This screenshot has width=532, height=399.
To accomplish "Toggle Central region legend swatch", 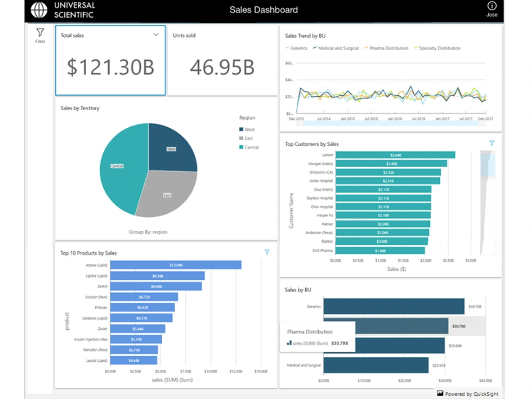I will pyautogui.click(x=241, y=147).
